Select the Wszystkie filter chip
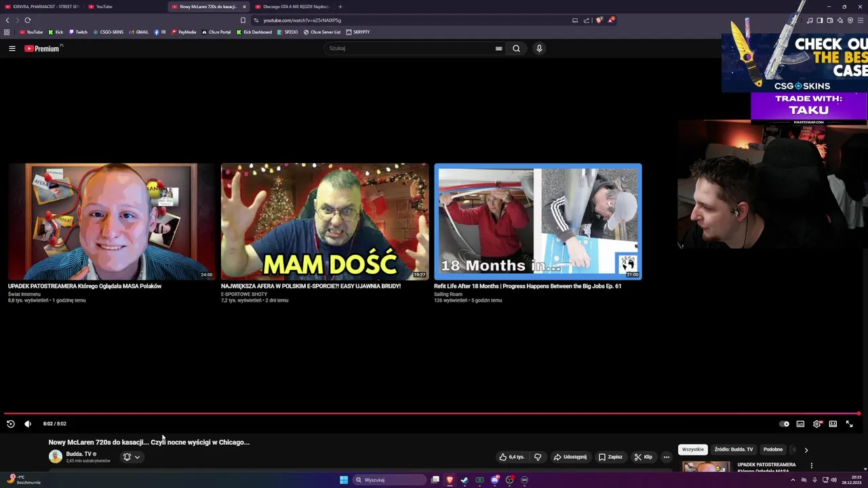 (693, 449)
